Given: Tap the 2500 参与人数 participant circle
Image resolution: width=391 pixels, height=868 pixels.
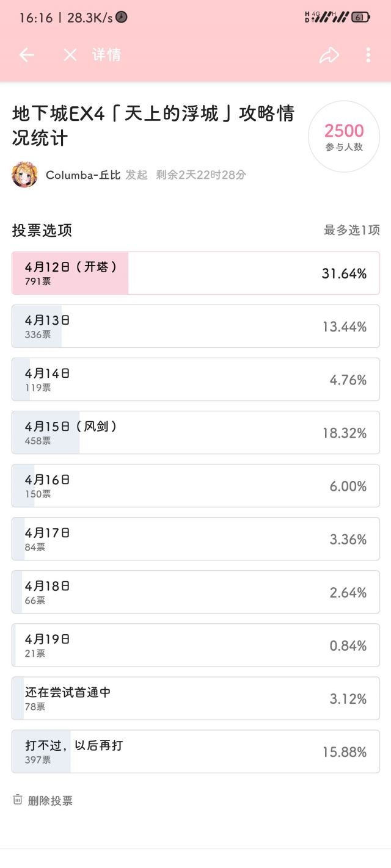Looking at the screenshot, I should (344, 137).
